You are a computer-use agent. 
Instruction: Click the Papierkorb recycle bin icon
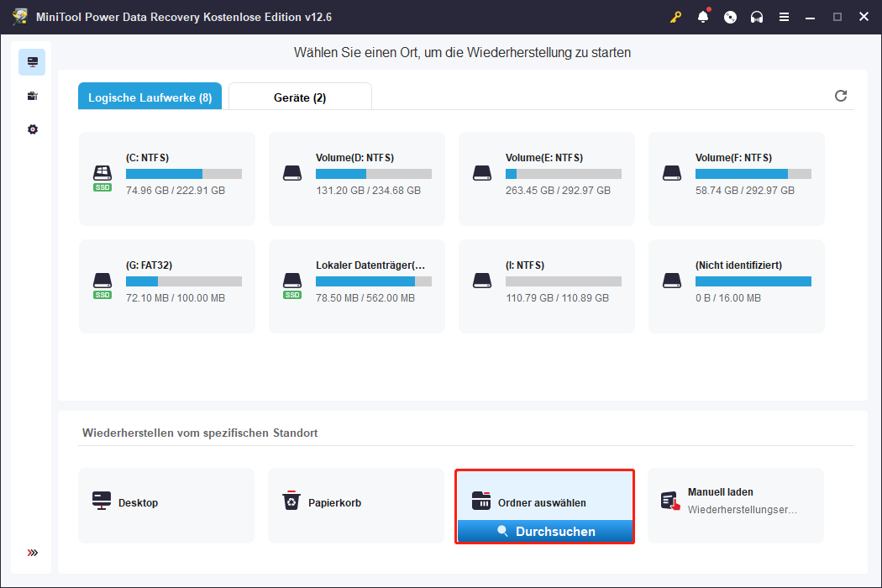pyautogui.click(x=291, y=501)
